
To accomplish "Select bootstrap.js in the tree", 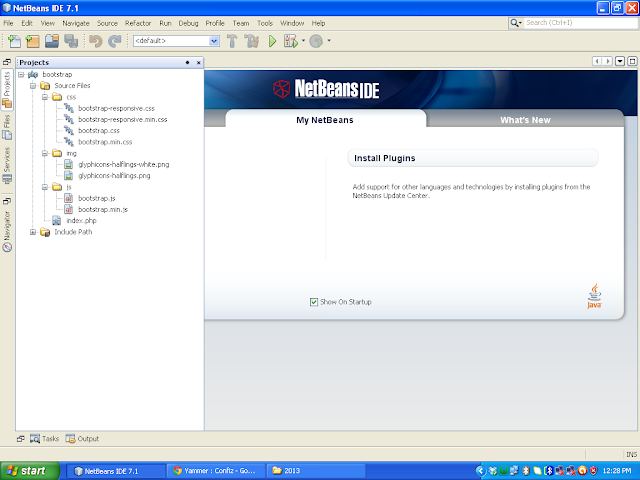I will click(x=97, y=198).
